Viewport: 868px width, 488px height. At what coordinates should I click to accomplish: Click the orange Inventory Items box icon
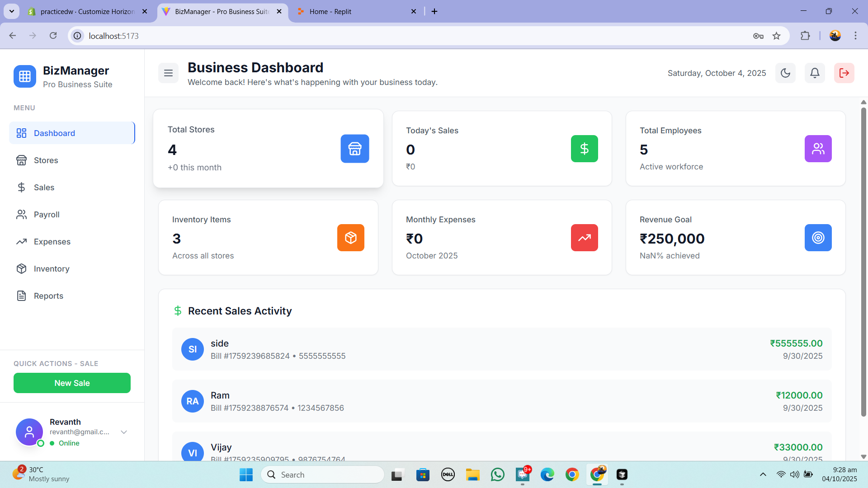tap(350, 238)
